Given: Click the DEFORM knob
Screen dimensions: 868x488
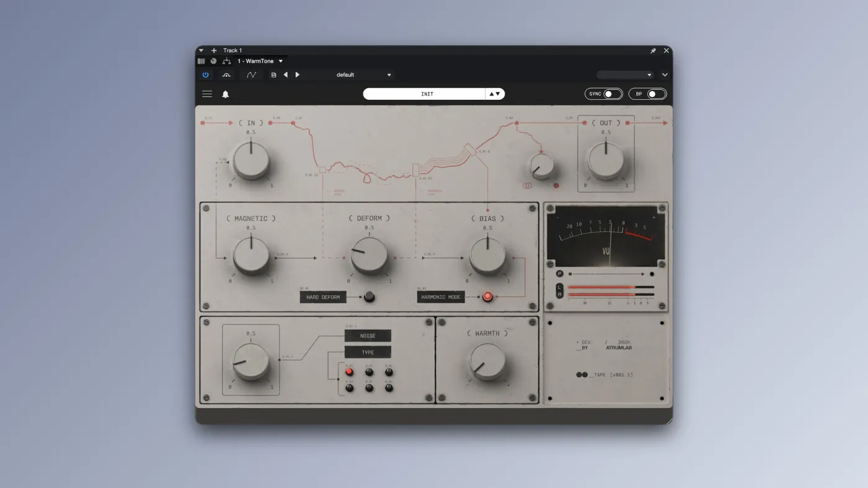Looking at the screenshot, I should (370, 255).
